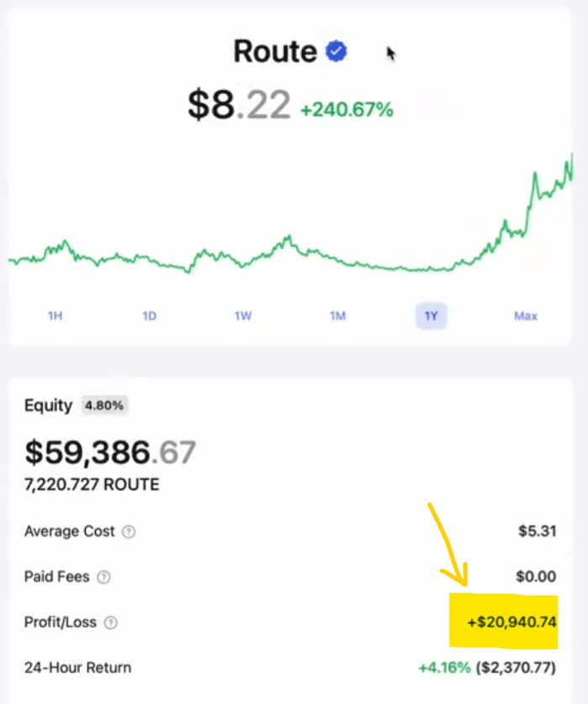588x704 pixels.
Task: Click the green price chart line
Action: click(x=286, y=243)
